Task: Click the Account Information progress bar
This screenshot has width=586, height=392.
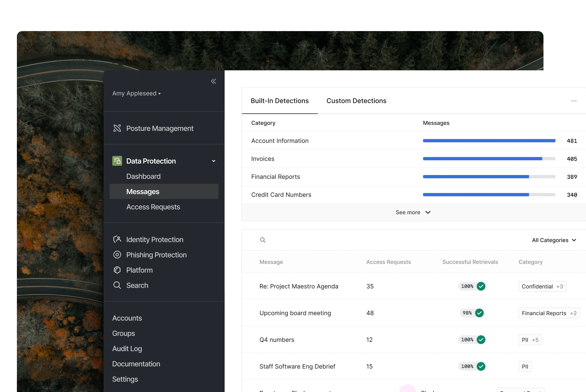Action: [489, 141]
